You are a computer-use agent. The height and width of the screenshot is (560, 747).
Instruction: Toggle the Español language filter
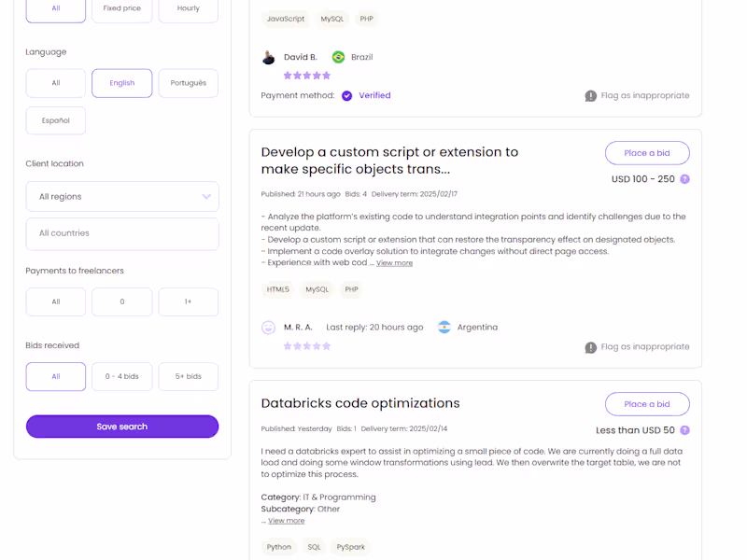coord(55,120)
